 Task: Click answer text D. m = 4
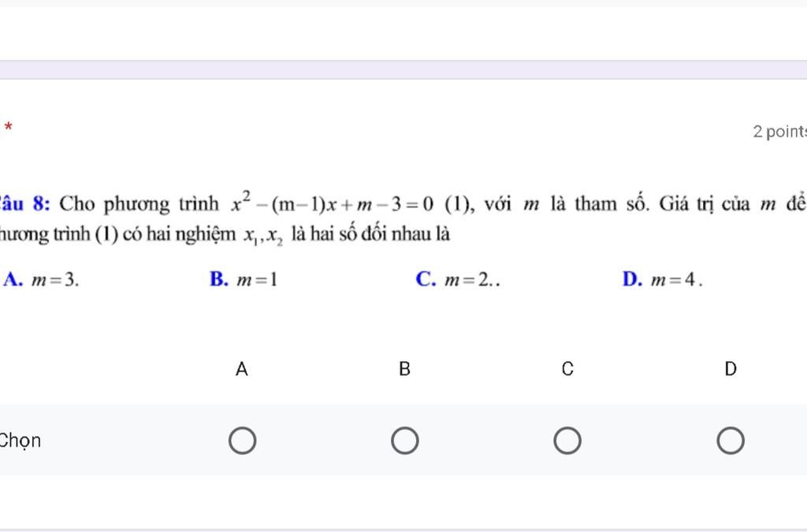point(662,279)
